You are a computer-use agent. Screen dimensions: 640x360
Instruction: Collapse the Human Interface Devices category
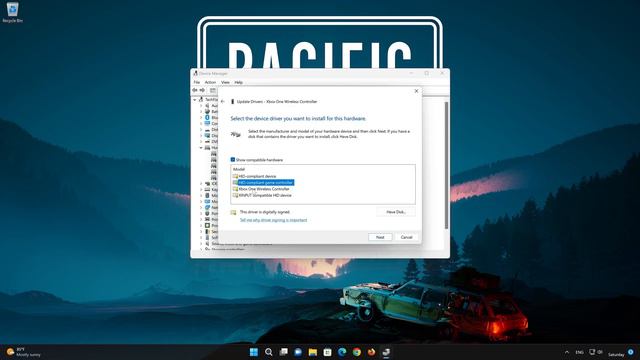(201, 147)
